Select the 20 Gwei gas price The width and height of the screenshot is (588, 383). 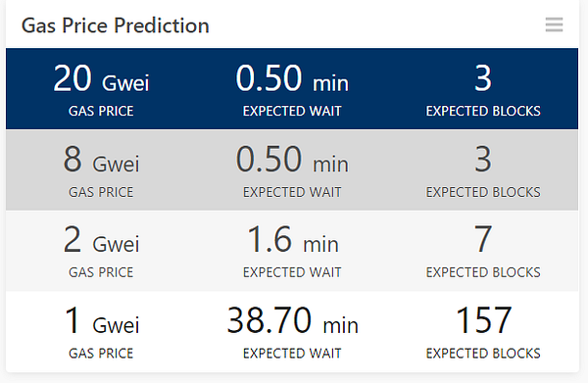101,78
